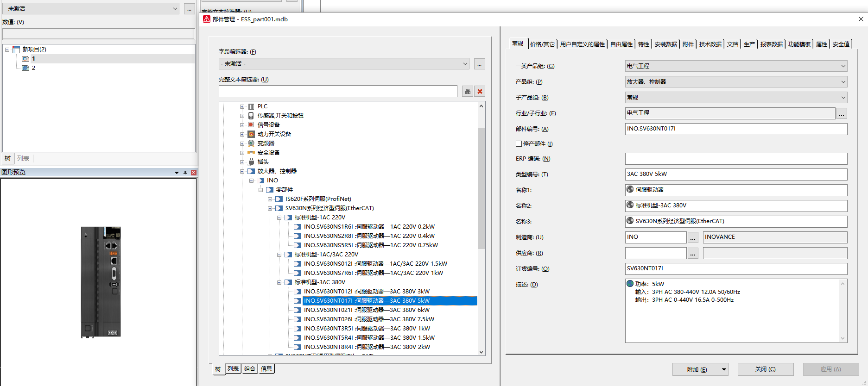Screen dimensions: 868x386
Task: Click ellipsis button next to 行业/子行业
Action: click(842, 113)
